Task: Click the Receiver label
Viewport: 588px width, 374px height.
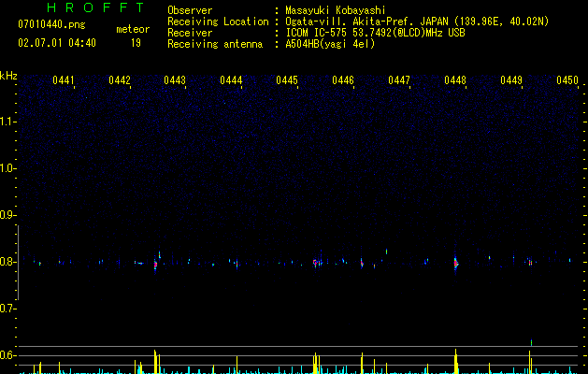Action: tap(190, 33)
